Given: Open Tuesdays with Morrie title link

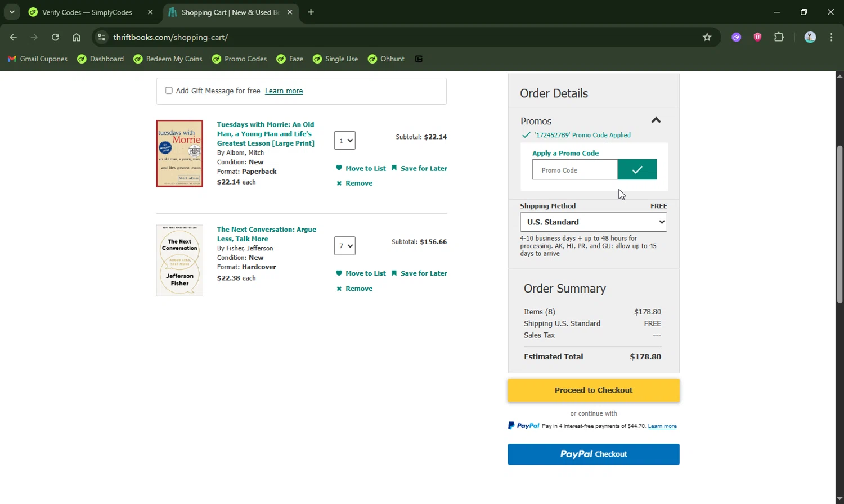Looking at the screenshot, I should coord(266,134).
